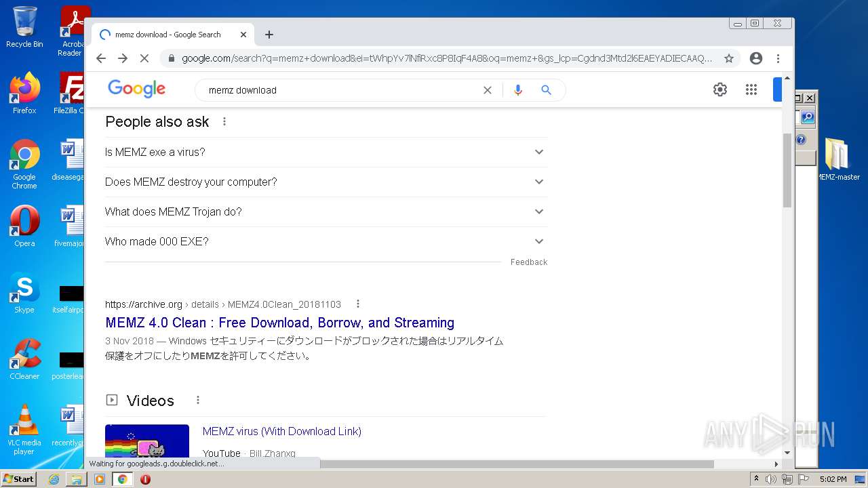
Task: Open a new browser tab
Action: (269, 35)
